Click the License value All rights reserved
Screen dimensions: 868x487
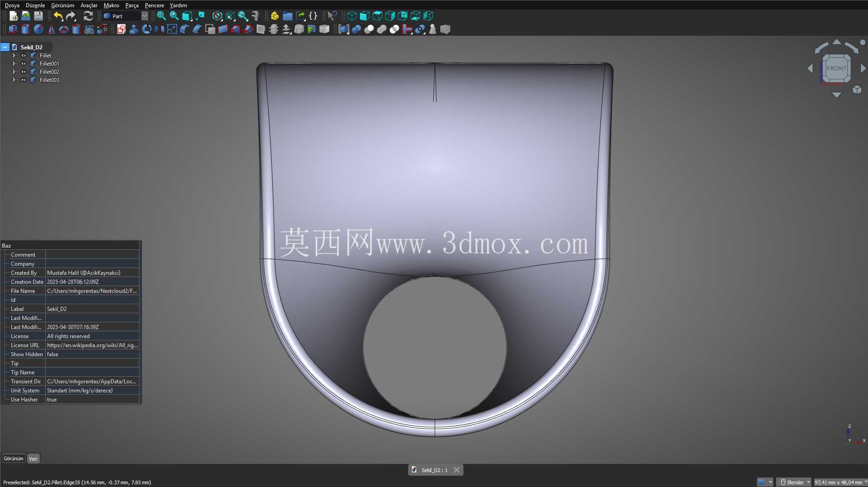[x=92, y=336]
